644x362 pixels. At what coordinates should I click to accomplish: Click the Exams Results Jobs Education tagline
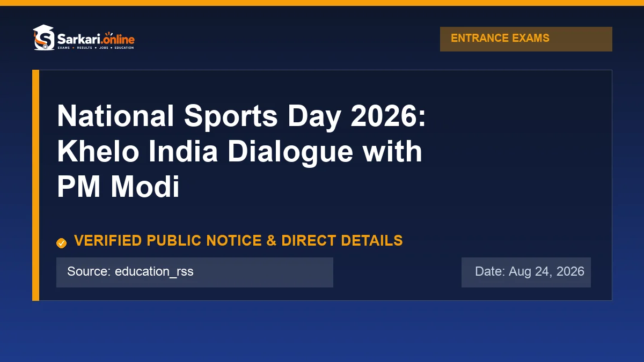coord(95,48)
